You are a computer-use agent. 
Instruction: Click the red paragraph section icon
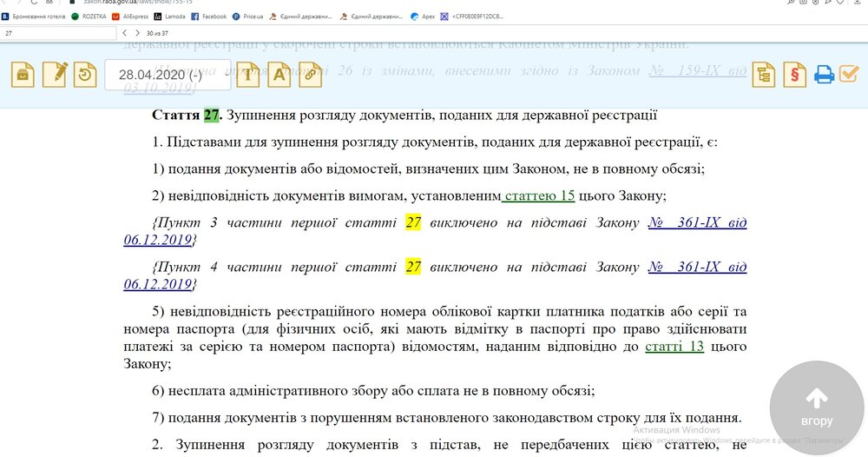[x=795, y=74]
